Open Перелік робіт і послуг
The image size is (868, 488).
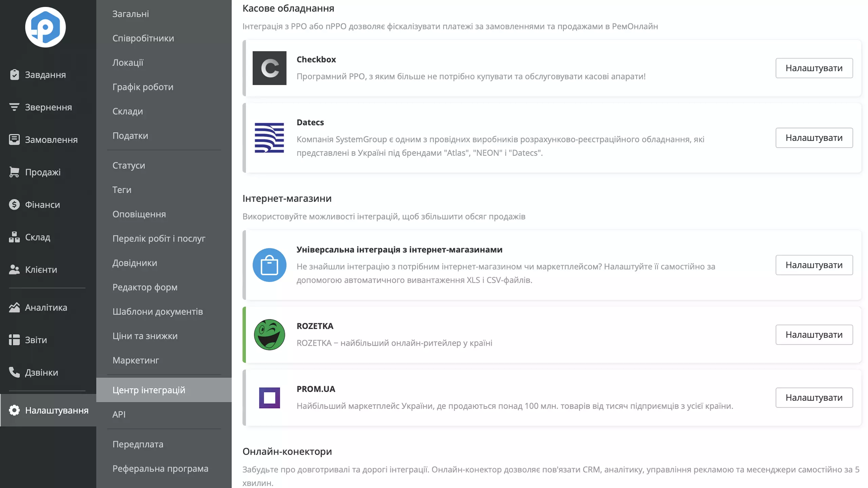(164, 238)
